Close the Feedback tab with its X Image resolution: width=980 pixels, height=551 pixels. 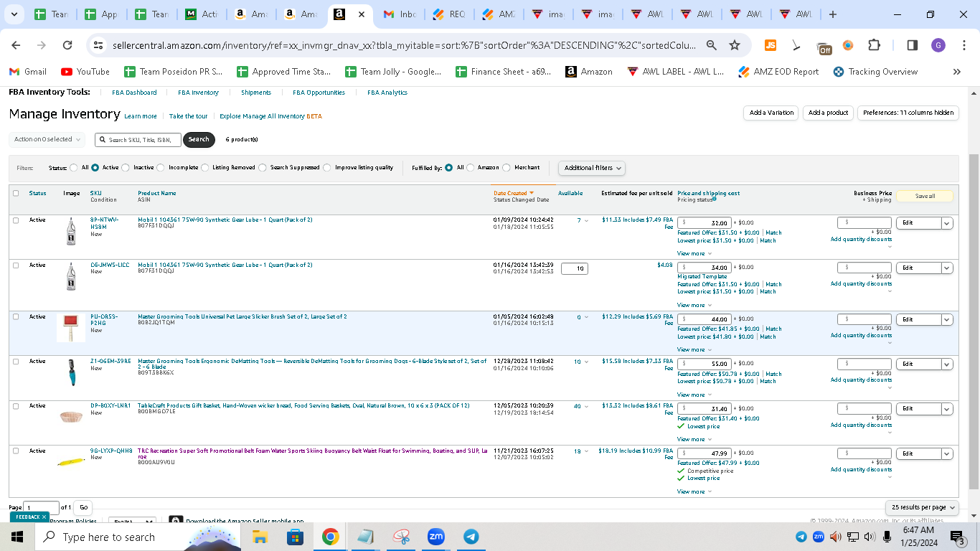pos(44,517)
